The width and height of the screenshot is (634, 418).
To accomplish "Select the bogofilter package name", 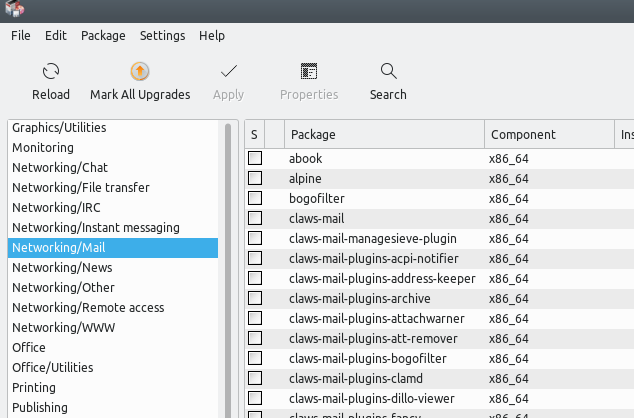I will 317,198.
